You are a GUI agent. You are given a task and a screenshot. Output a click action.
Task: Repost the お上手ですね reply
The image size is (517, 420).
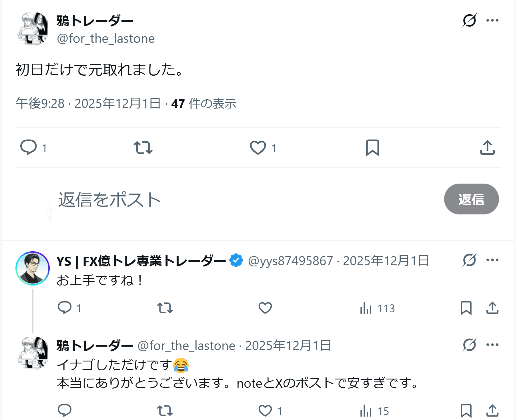(x=165, y=308)
